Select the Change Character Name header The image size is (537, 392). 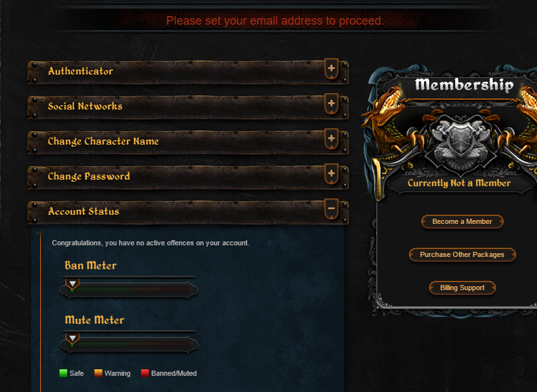coord(188,142)
